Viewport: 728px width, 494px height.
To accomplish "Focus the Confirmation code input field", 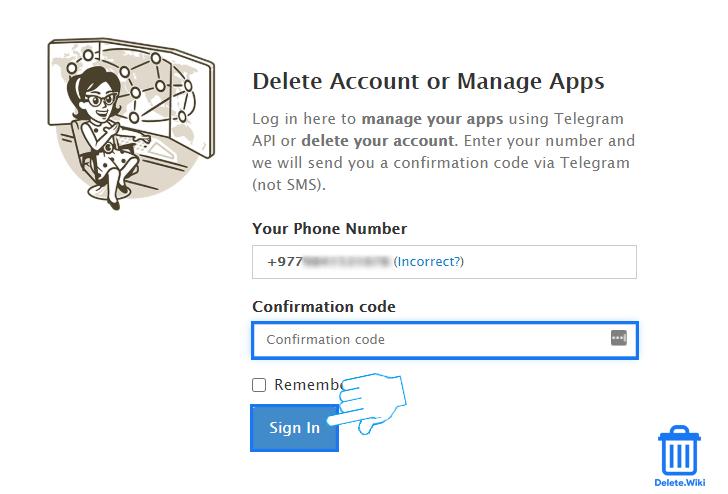I will click(x=430, y=340).
